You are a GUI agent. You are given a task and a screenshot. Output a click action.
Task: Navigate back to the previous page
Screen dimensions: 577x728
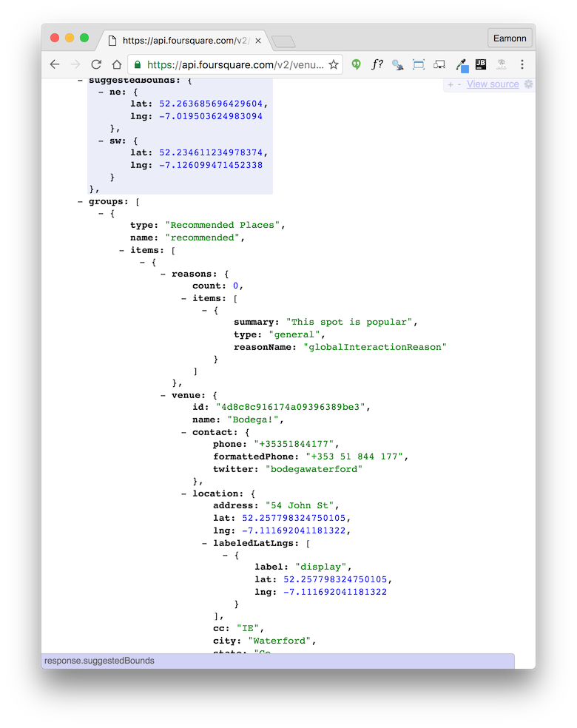coord(55,64)
